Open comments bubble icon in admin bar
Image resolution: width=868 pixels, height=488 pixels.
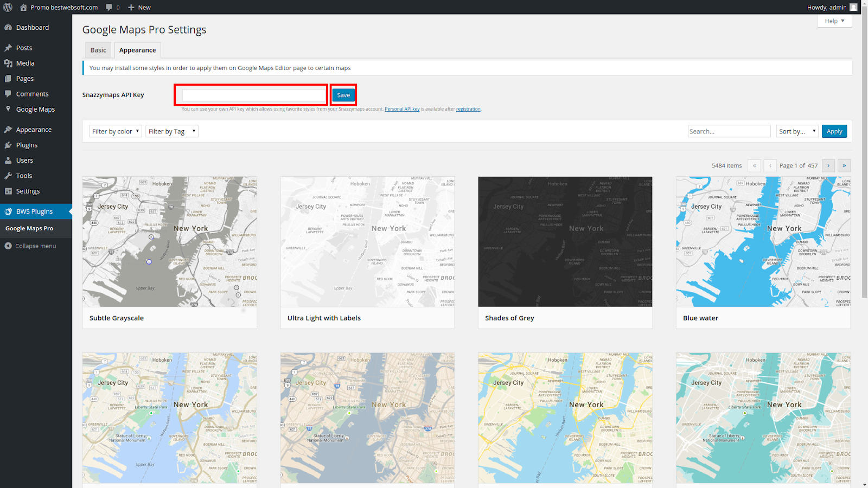(109, 7)
